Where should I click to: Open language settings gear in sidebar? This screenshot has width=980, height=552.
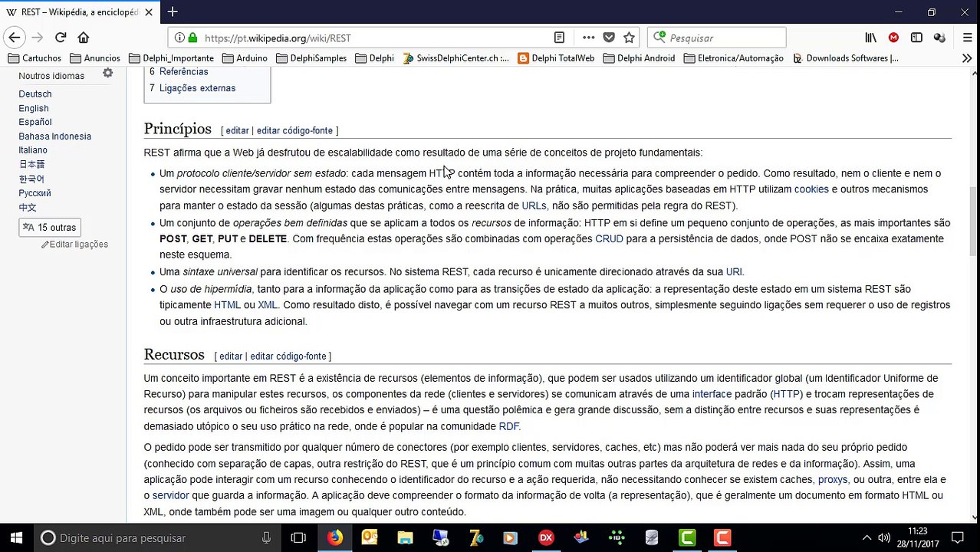pyautogui.click(x=108, y=73)
